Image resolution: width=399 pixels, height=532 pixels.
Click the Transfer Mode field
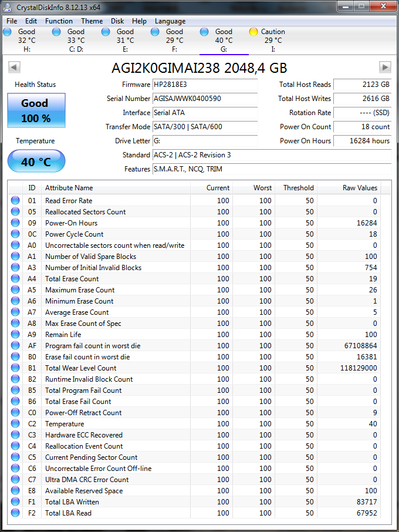205,127
